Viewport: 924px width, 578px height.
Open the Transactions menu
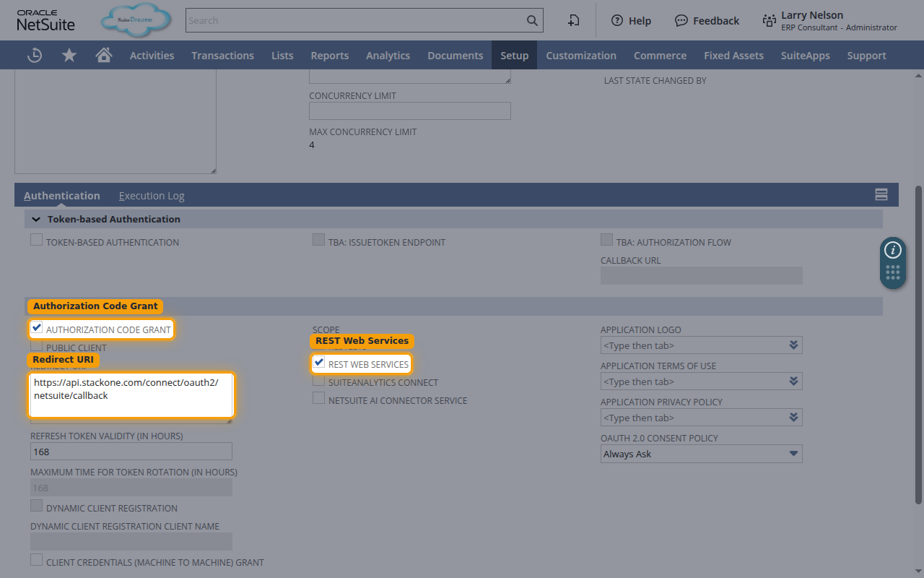222,55
